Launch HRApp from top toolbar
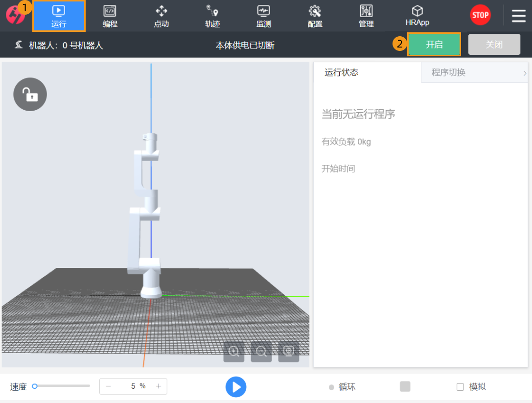 pos(417,16)
